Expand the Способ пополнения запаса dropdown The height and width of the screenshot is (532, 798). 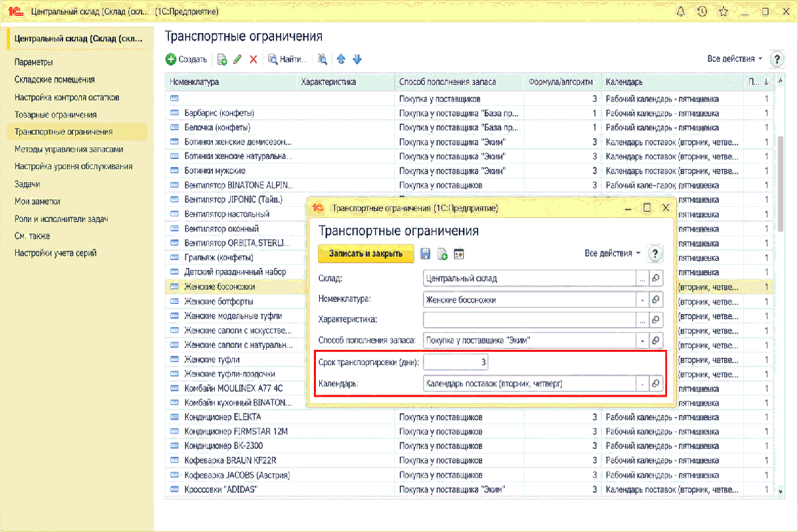[642, 340]
